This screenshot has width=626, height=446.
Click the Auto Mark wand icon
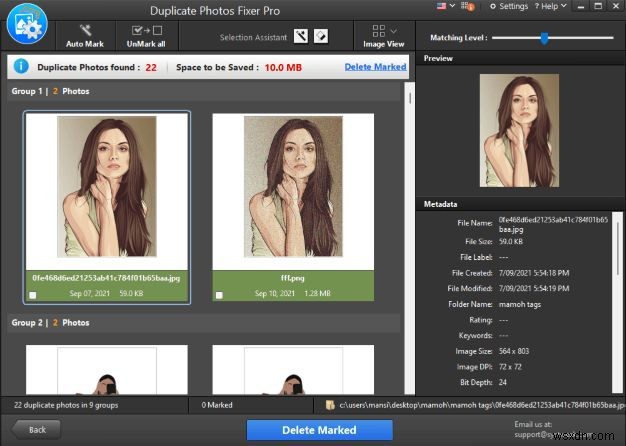pos(84,30)
